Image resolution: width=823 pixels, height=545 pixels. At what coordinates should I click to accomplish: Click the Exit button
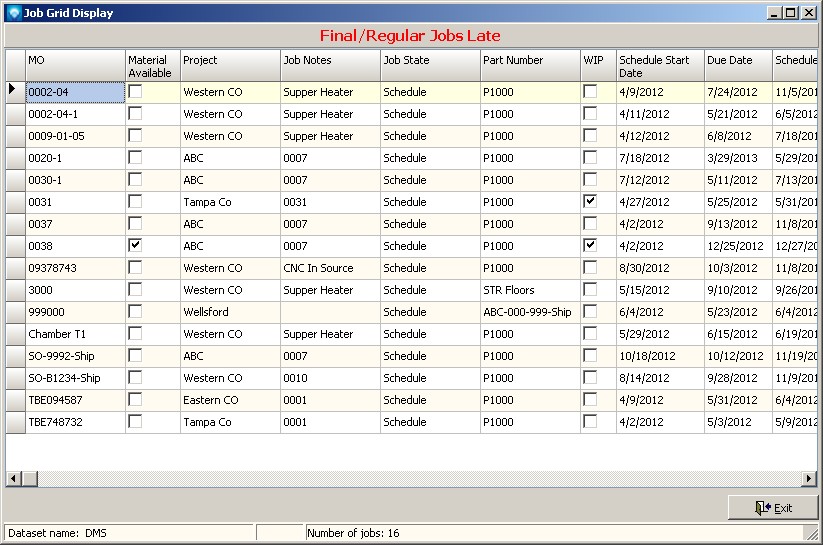pyautogui.click(x=773, y=507)
